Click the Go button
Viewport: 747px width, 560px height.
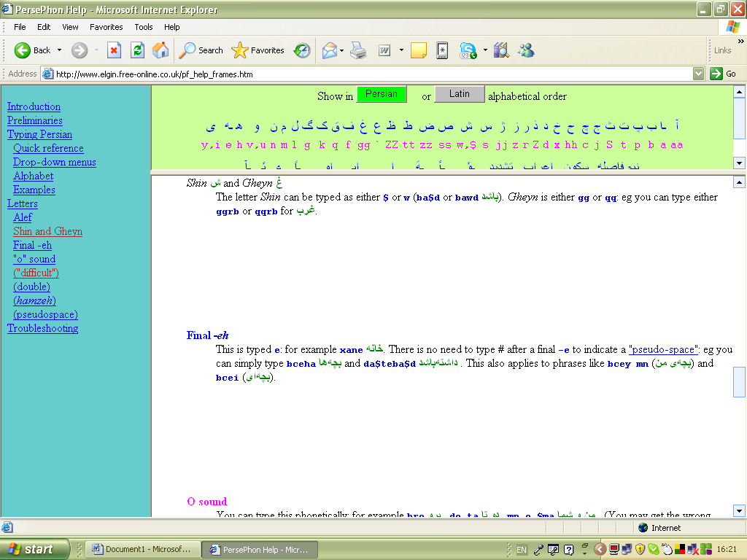click(723, 74)
